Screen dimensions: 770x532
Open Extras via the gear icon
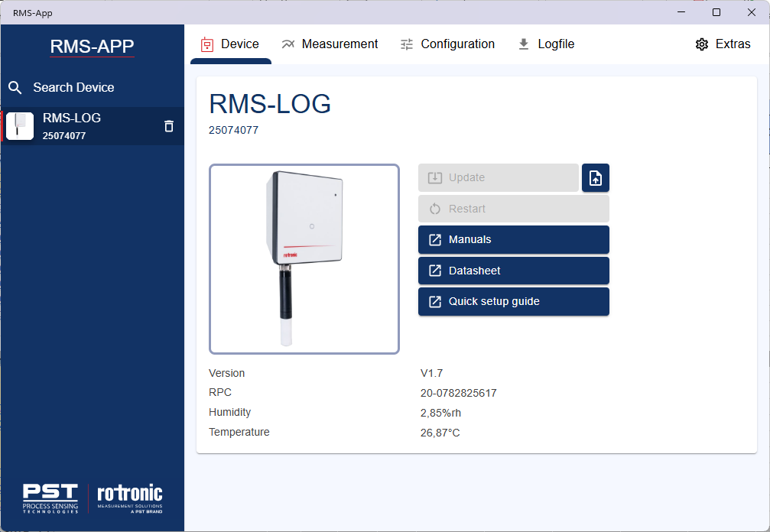pyautogui.click(x=702, y=44)
